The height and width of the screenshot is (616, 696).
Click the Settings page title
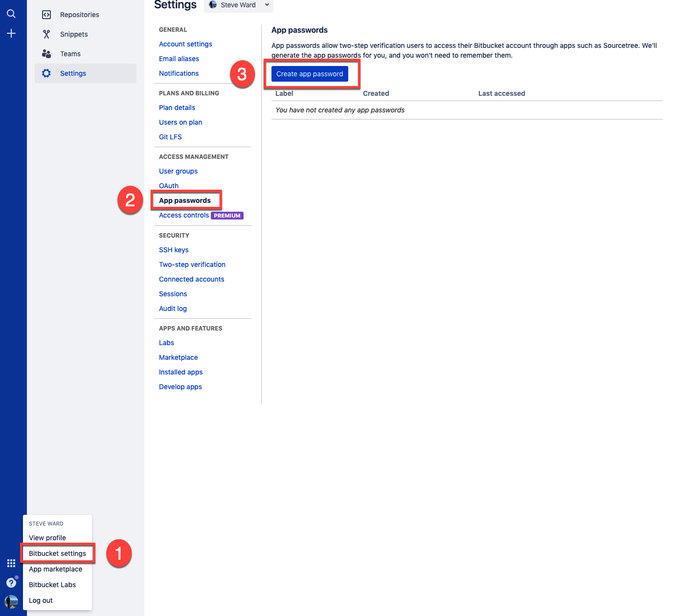175,5
